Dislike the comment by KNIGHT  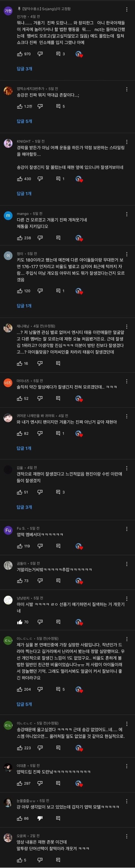pyautogui.click(x=40, y=179)
